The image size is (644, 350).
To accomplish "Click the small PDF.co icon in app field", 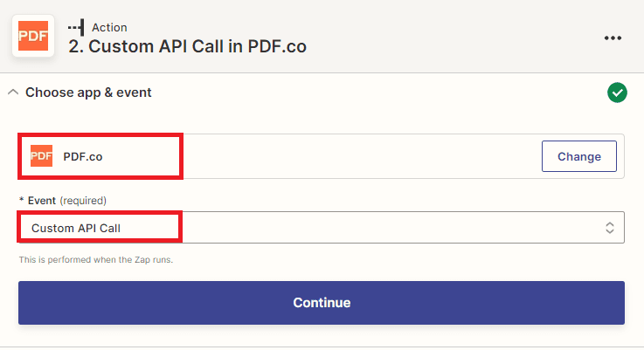I will click(41, 156).
